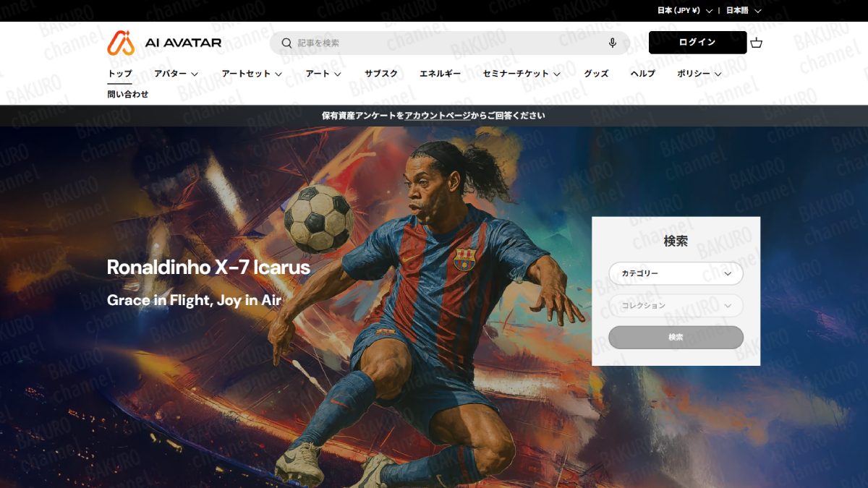Click the ログイン button
The image size is (868, 488).
click(697, 43)
